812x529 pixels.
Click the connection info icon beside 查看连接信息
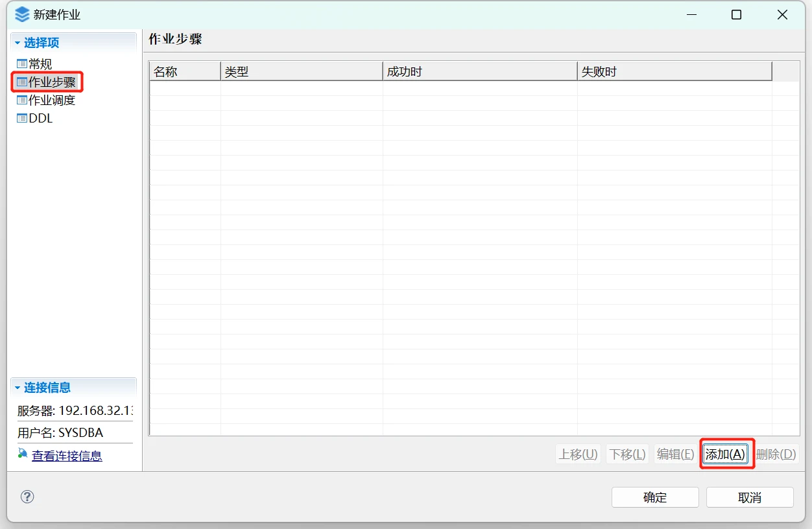[23, 454]
